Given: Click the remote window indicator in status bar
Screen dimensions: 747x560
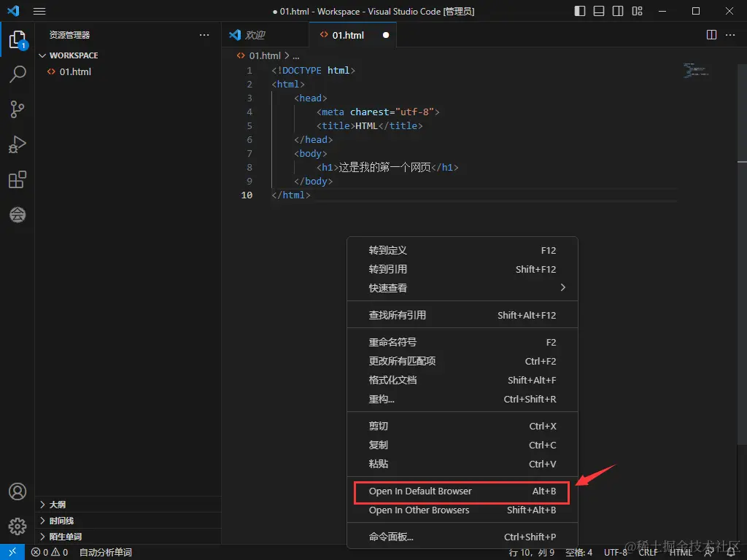Looking at the screenshot, I should (x=12, y=552).
